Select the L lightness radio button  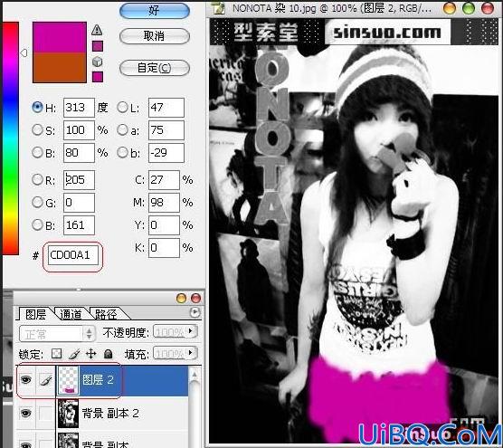[122, 107]
